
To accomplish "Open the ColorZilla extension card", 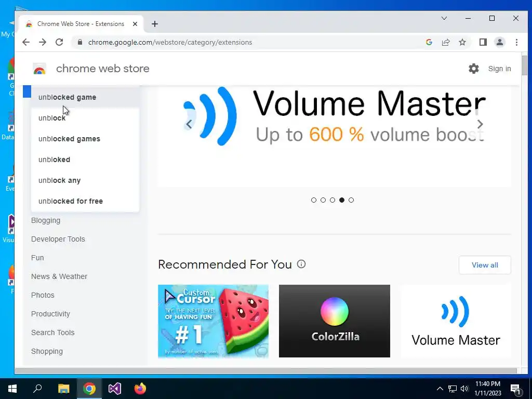I will [x=335, y=321].
